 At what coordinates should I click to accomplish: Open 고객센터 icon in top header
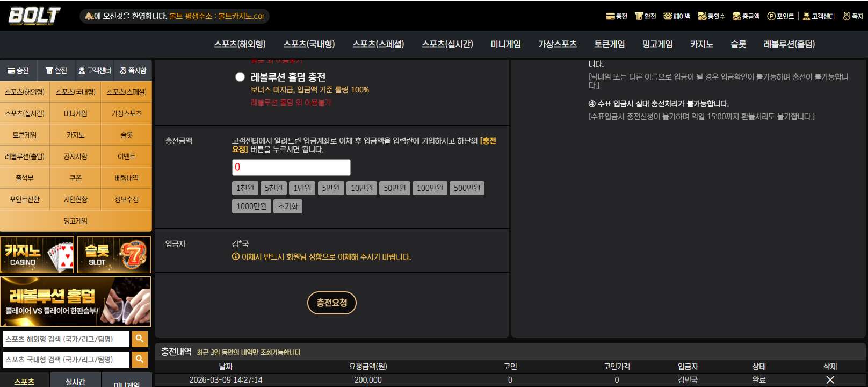[806, 16]
